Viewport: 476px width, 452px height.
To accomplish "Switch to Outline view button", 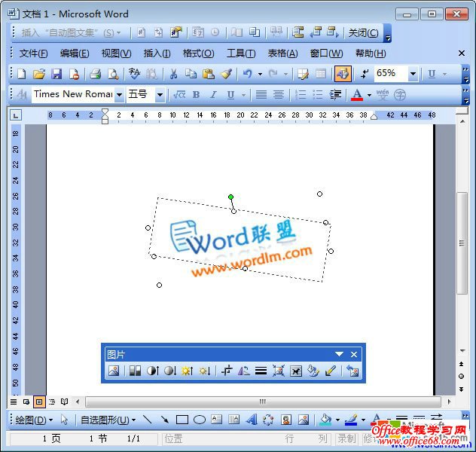I will pyautogui.click(x=52, y=402).
